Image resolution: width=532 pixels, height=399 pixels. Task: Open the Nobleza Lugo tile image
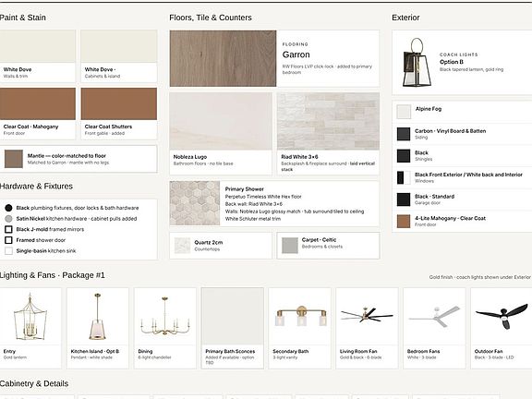coord(221,121)
